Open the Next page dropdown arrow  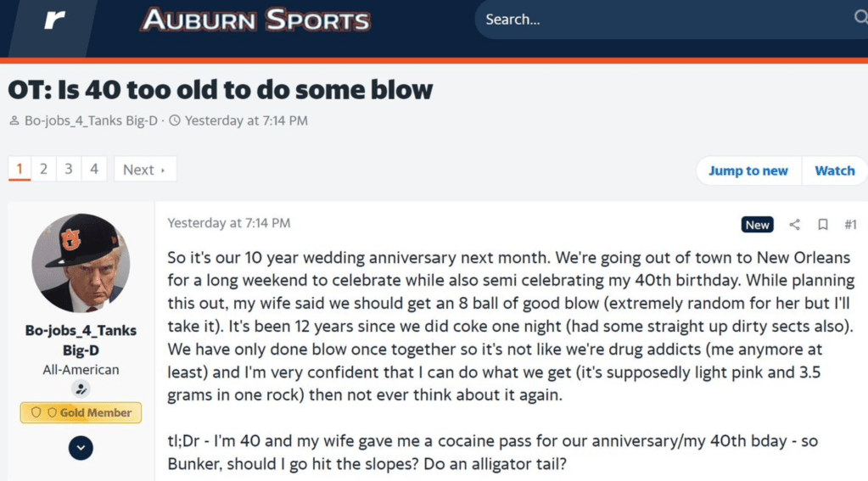(163, 170)
